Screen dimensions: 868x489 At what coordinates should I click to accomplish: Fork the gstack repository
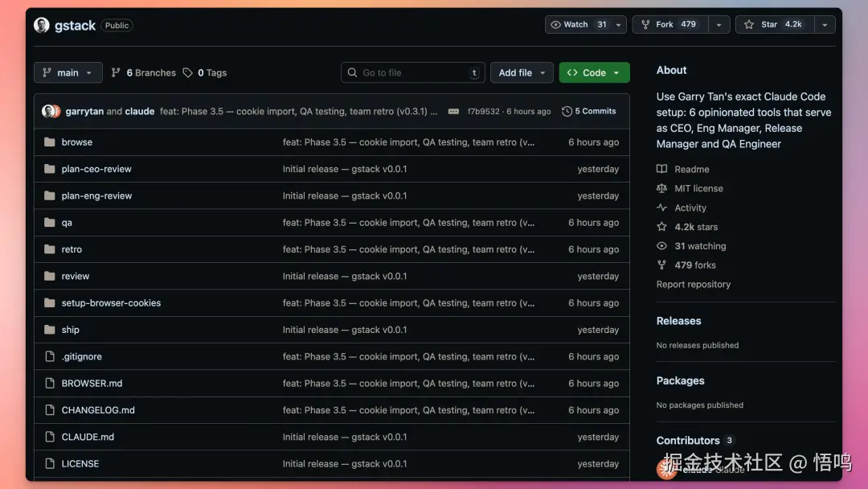[x=670, y=24]
